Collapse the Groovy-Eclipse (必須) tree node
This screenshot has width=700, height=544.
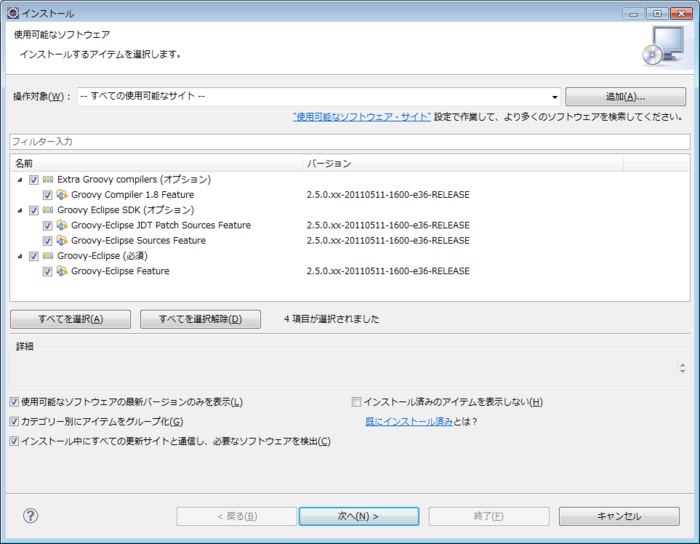click(x=20, y=256)
